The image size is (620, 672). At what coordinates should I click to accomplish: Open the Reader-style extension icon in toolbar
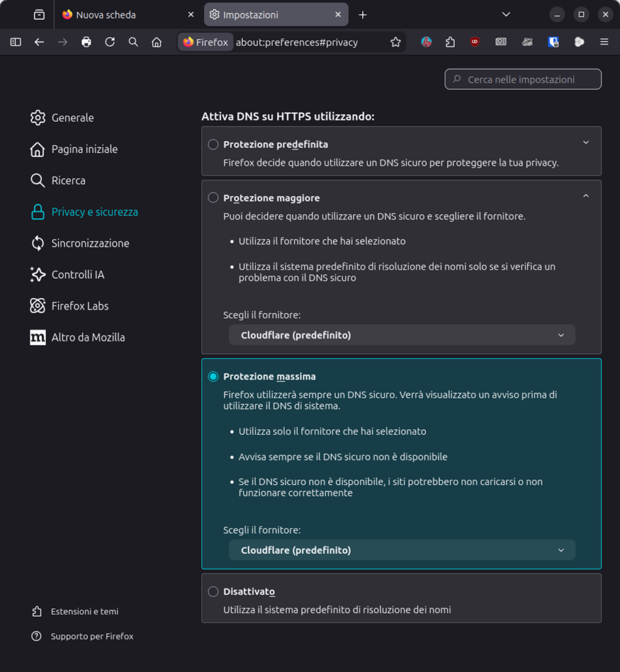(501, 42)
